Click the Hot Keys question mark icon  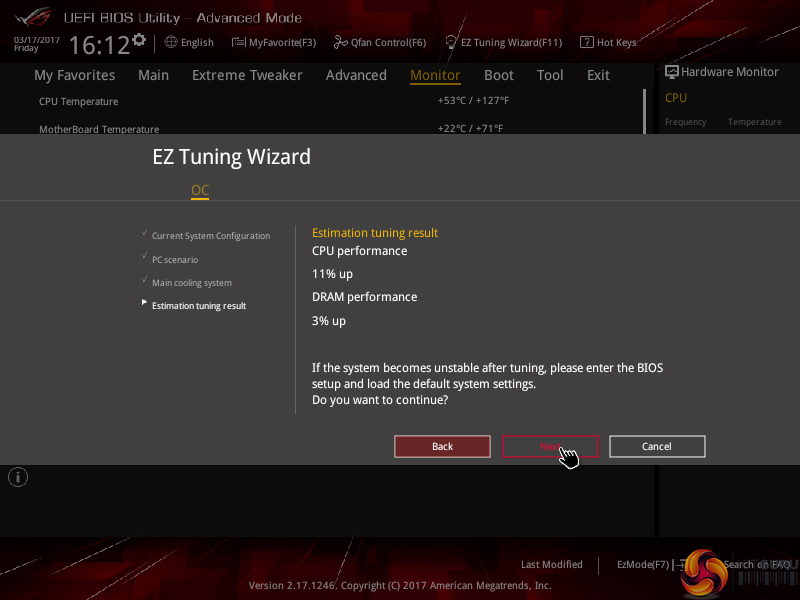[x=587, y=42]
